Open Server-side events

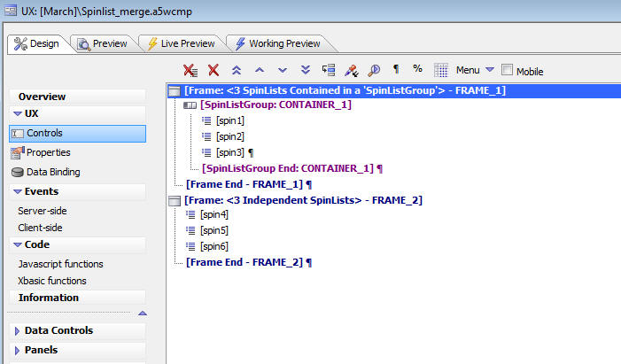[x=43, y=211]
